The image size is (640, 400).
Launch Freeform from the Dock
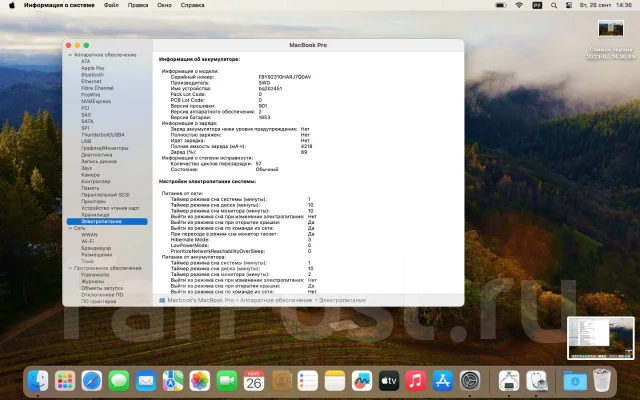coord(362,381)
